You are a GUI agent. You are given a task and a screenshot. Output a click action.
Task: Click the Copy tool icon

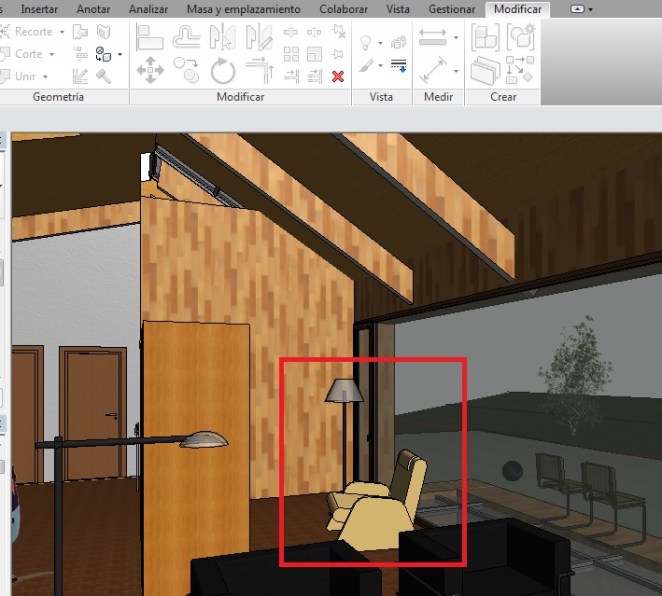(x=186, y=70)
